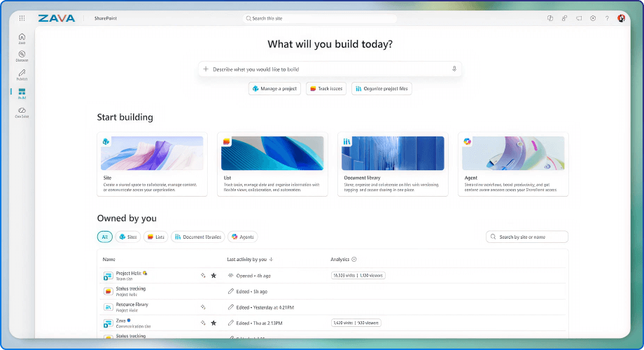Open Project Helix site link
The width and height of the screenshot is (644, 350).
point(128,273)
